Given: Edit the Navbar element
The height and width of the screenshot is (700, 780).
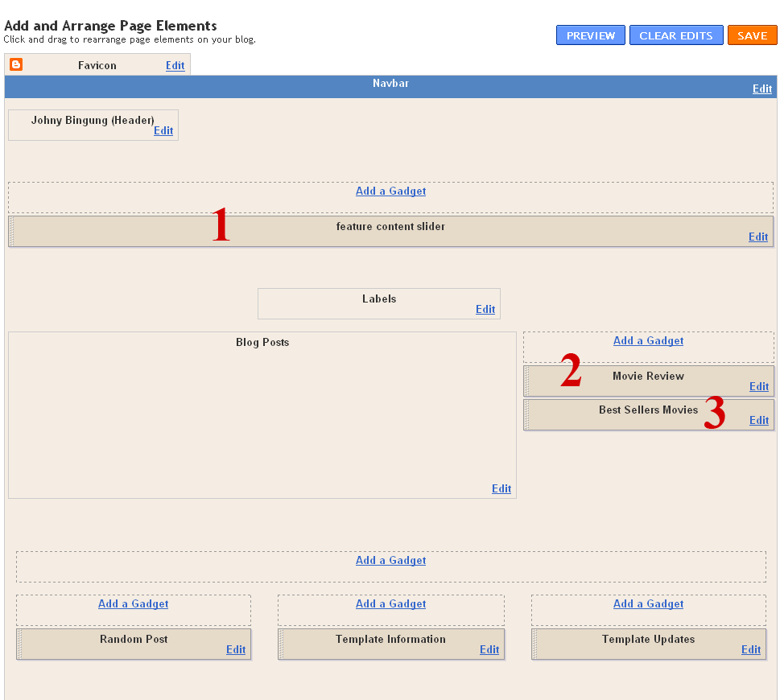Looking at the screenshot, I should [x=762, y=89].
